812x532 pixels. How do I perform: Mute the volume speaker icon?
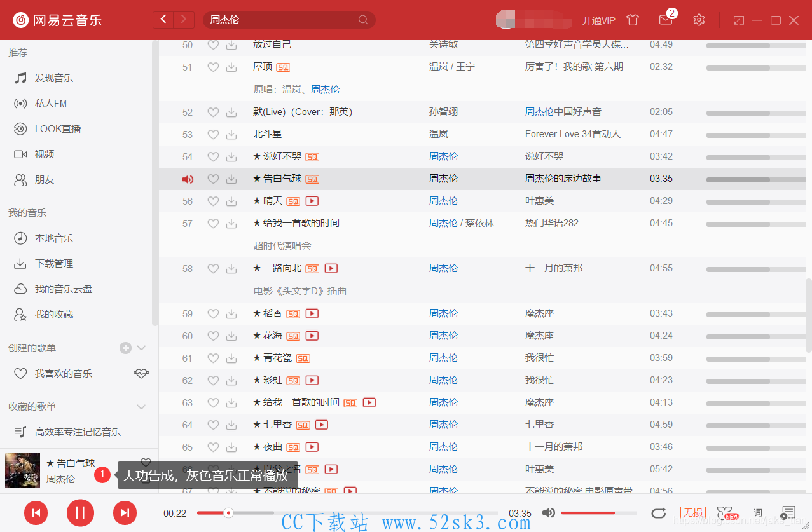click(x=549, y=513)
